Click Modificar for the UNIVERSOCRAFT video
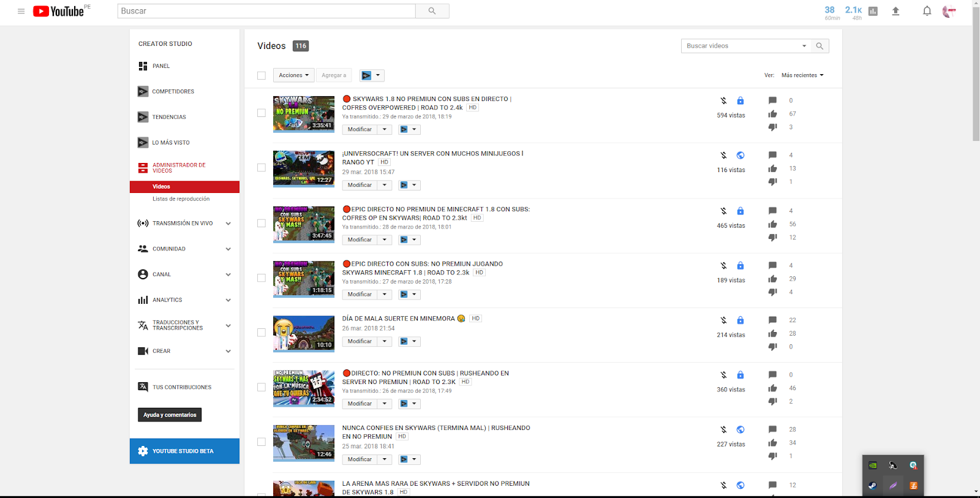Screen dimensions: 980x498 pyautogui.click(x=360, y=185)
